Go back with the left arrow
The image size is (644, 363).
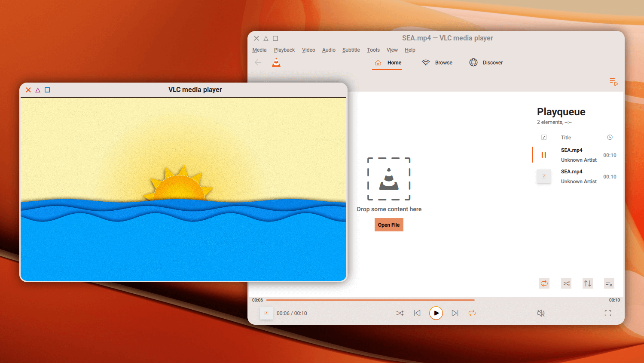(258, 62)
